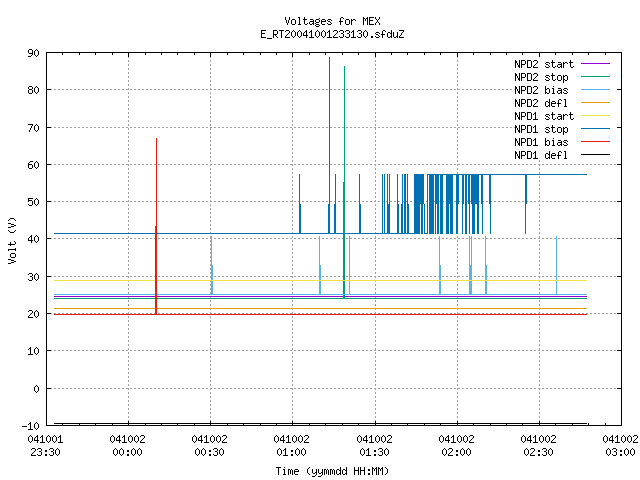Click the y-axis tick label 90

pos(33,53)
